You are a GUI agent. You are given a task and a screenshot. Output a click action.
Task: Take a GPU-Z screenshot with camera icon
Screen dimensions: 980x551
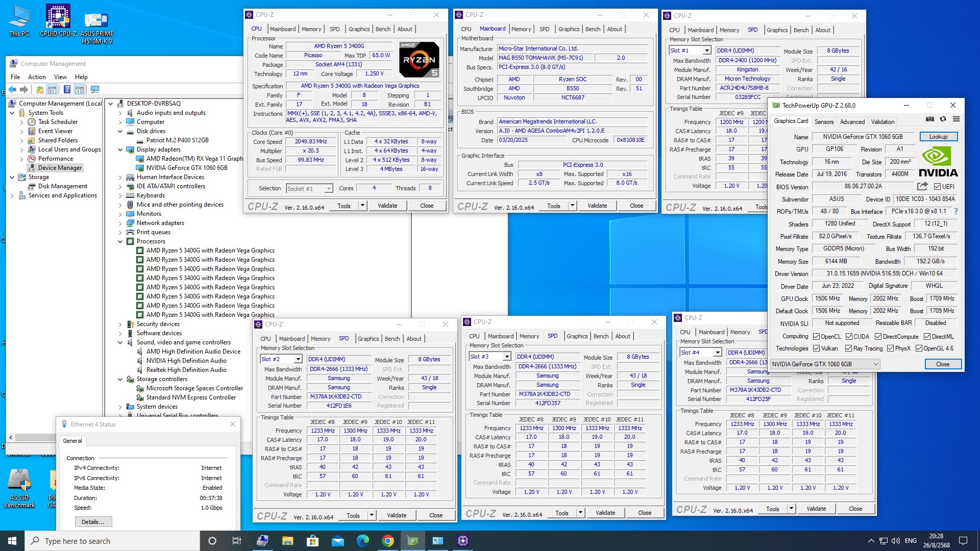930,119
